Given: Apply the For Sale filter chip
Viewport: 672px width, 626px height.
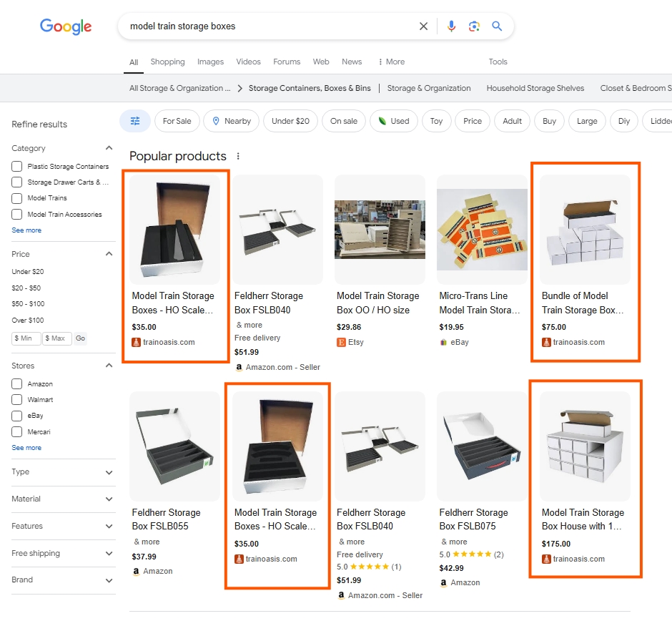Looking at the screenshot, I should click(177, 121).
